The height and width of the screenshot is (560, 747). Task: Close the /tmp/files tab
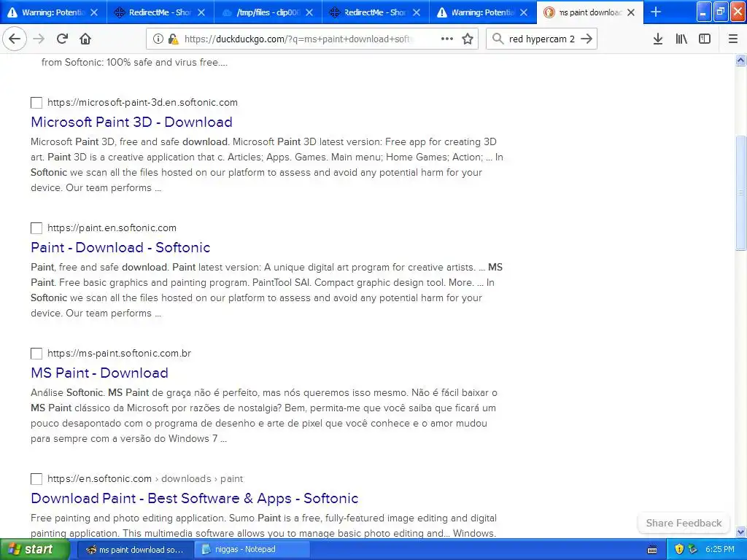pyautogui.click(x=309, y=12)
